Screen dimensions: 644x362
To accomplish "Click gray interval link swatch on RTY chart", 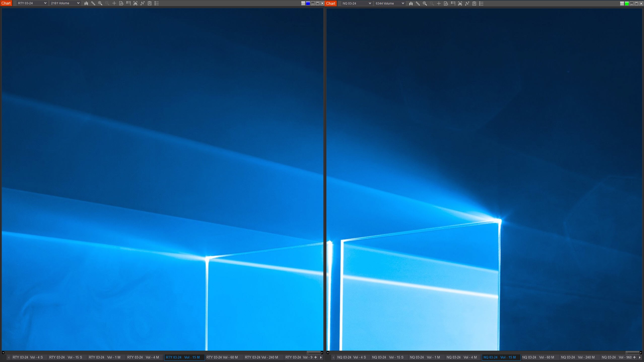I will pyautogui.click(x=303, y=3).
